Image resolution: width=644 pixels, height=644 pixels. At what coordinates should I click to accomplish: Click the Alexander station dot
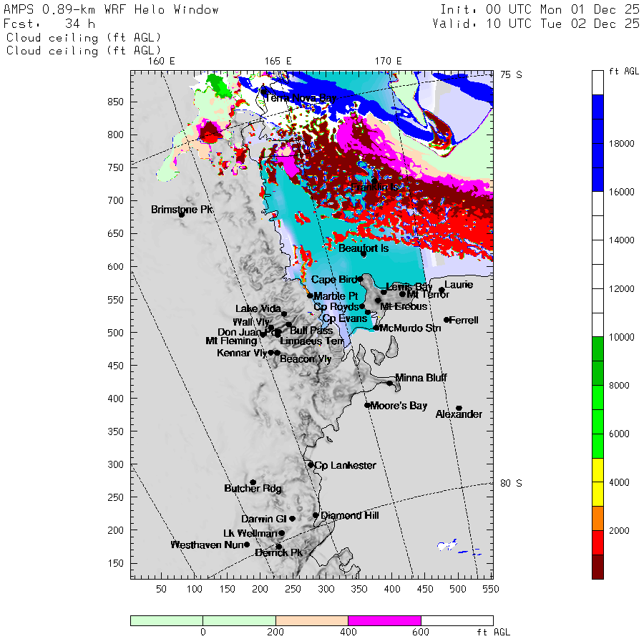(x=459, y=408)
